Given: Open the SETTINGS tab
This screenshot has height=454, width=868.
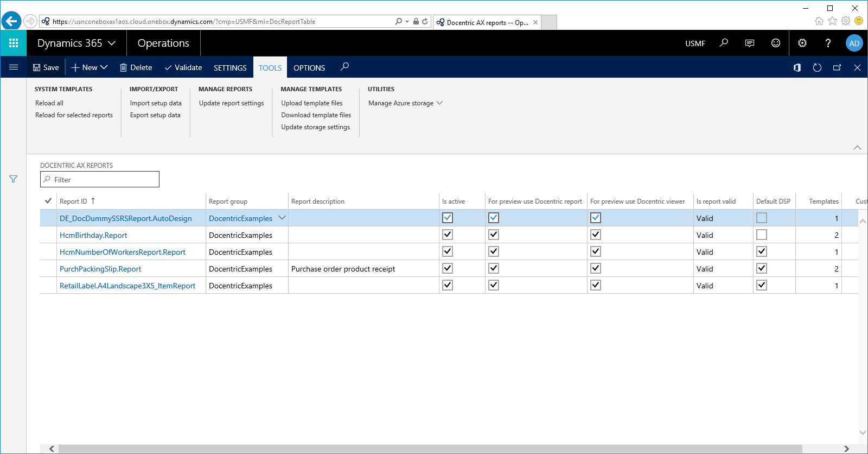Looking at the screenshot, I should pos(230,68).
